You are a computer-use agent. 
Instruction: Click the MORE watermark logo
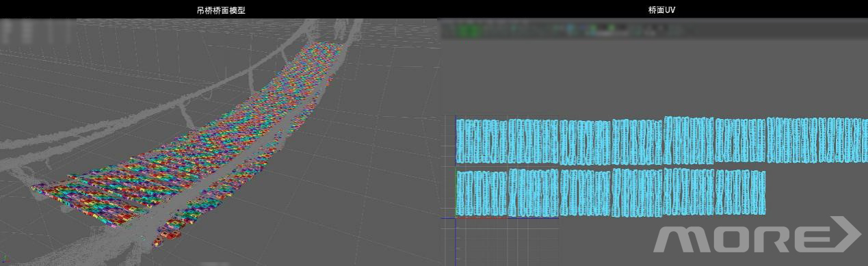tap(758, 235)
